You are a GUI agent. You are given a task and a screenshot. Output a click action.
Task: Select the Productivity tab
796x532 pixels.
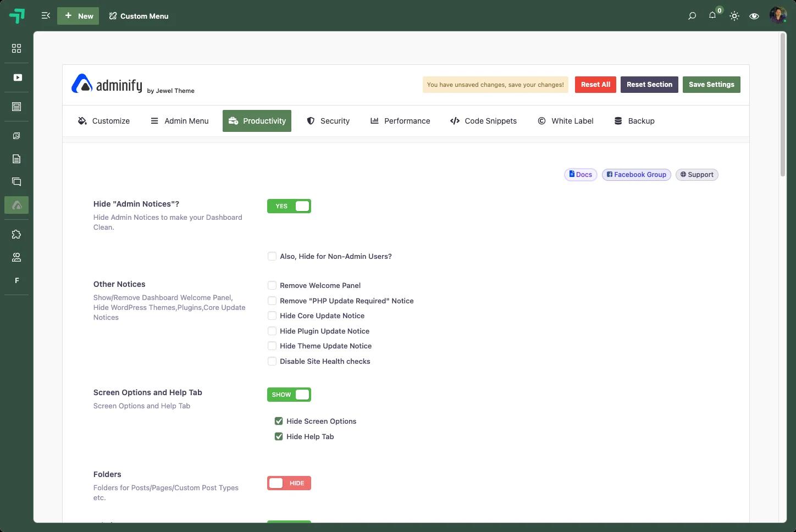coord(257,121)
